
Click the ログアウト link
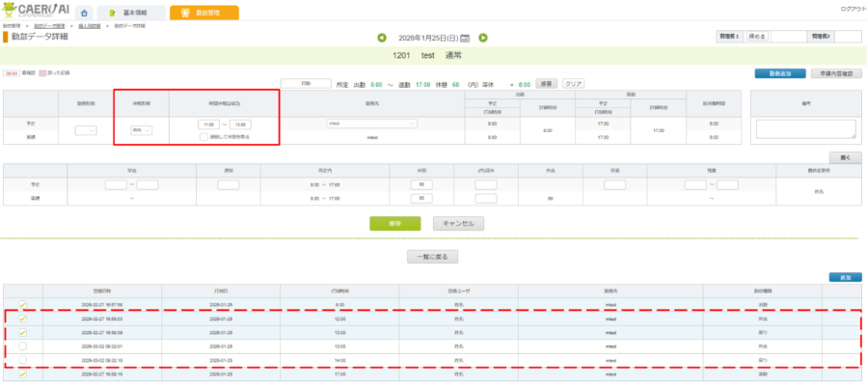pyautogui.click(x=853, y=8)
